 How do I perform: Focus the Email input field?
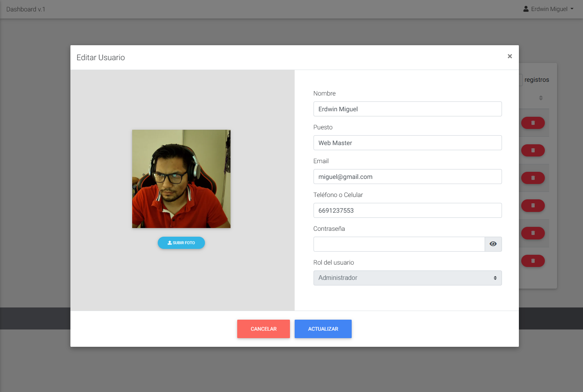tap(408, 177)
